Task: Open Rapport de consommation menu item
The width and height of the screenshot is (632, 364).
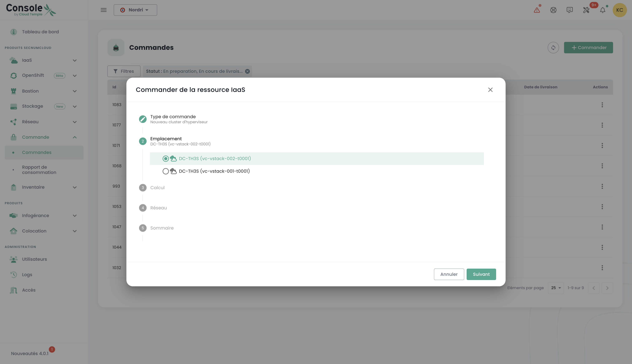Action: 39,170
